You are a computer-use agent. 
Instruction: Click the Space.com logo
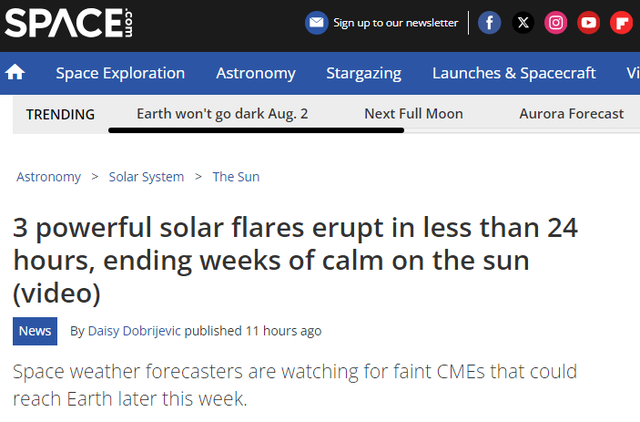click(68, 23)
